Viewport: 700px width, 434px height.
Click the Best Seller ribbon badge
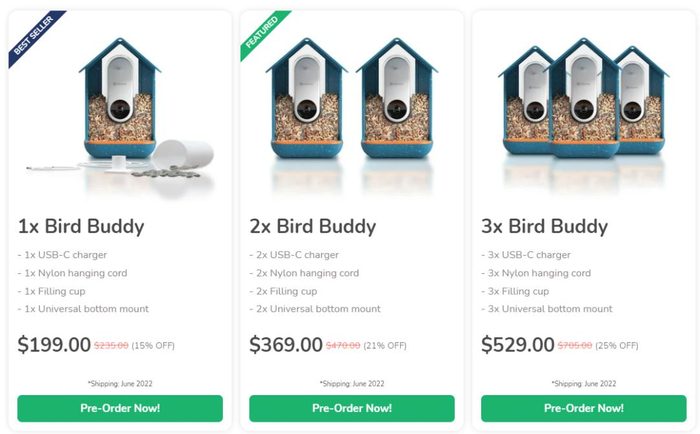tap(34, 38)
